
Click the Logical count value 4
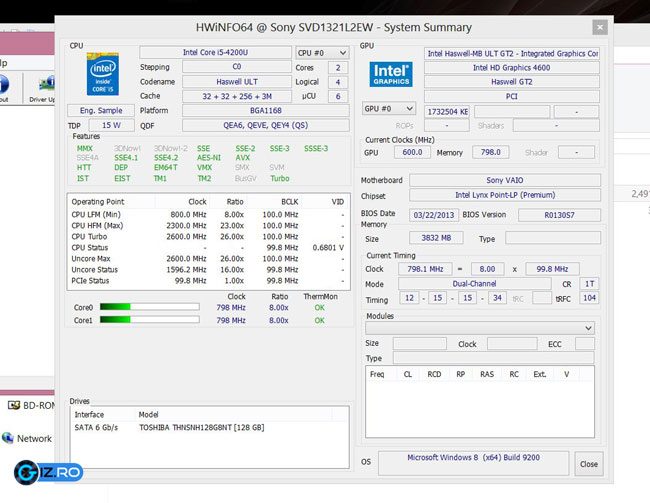(338, 82)
